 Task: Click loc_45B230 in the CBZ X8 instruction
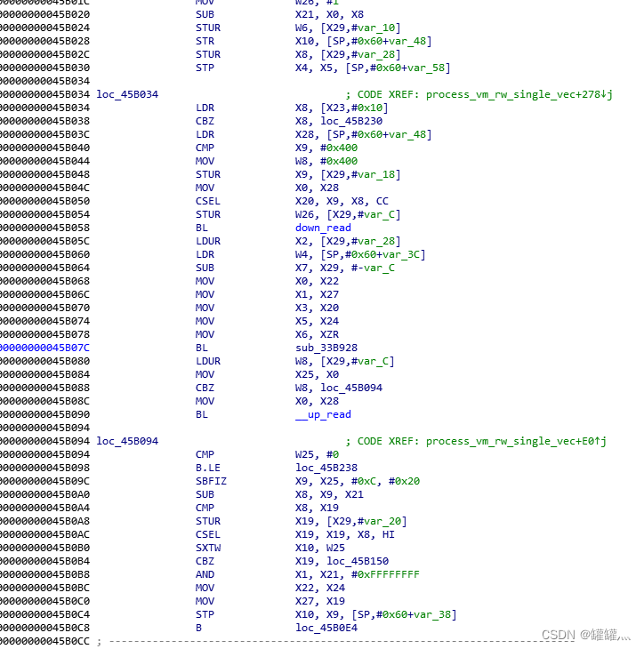click(351, 121)
